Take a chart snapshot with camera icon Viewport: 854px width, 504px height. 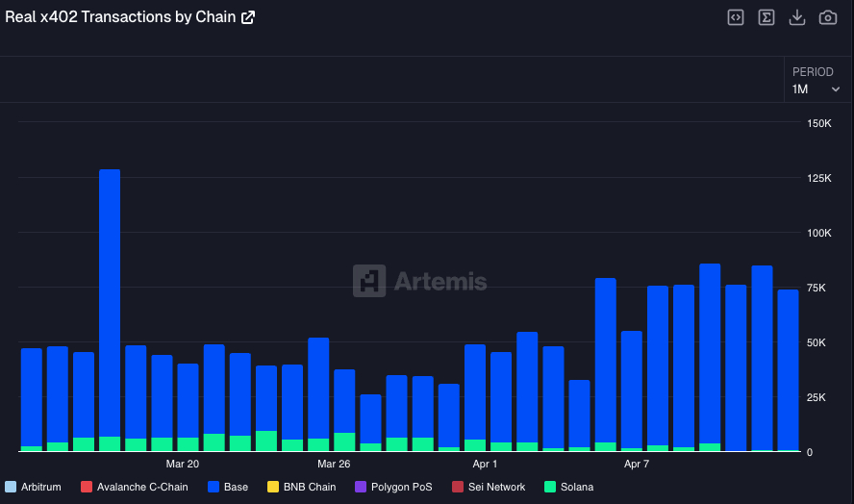(x=828, y=17)
